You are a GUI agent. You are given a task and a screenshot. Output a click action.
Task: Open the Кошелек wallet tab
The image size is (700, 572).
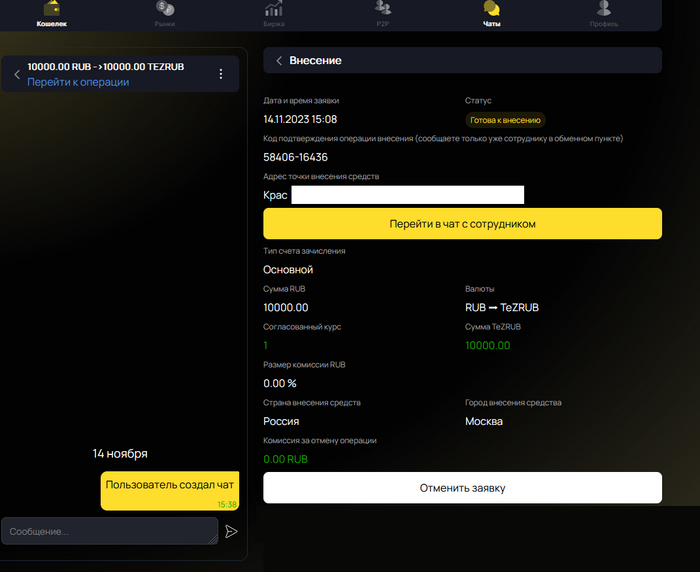pos(52,14)
